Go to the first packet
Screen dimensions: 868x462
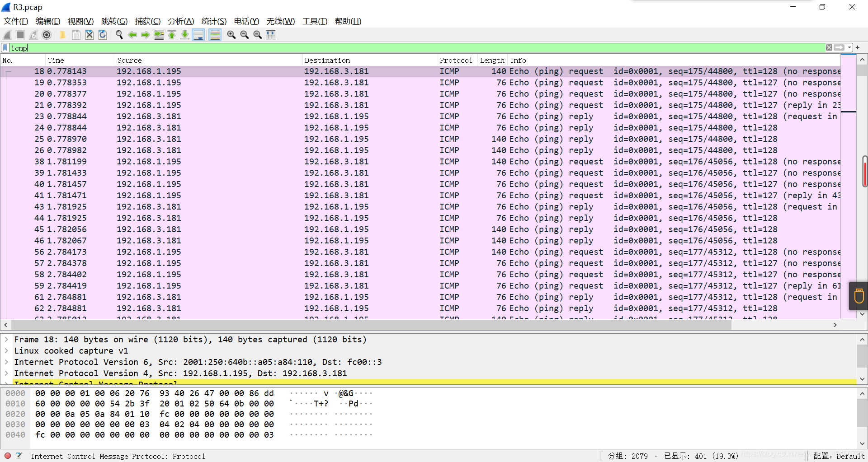pyautogui.click(x=172, y=35)
